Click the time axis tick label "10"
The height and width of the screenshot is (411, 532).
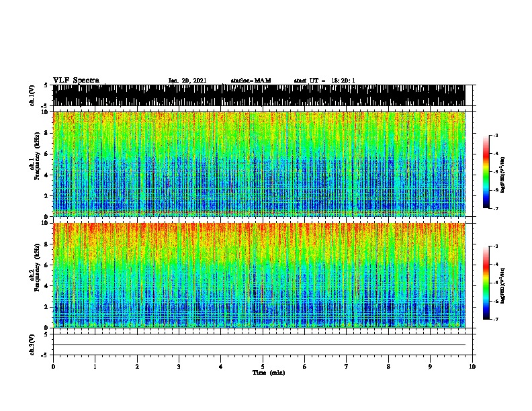pyautogui.click(x=472, y=367)
